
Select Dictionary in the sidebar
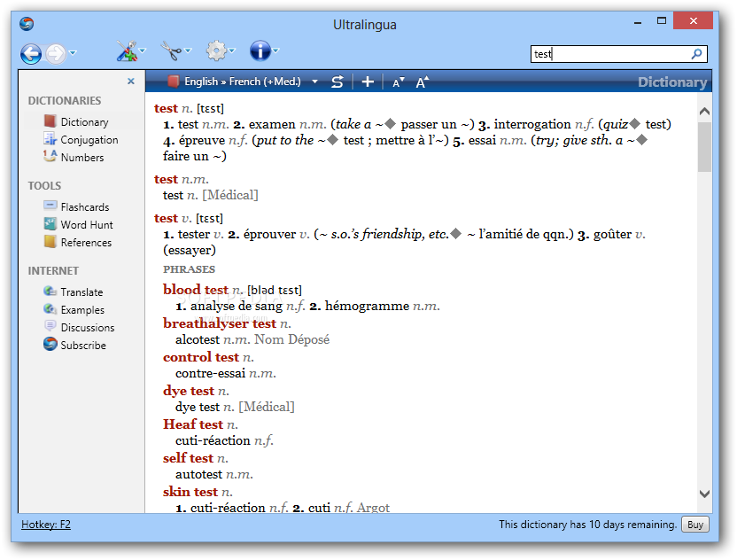[84, 122]
